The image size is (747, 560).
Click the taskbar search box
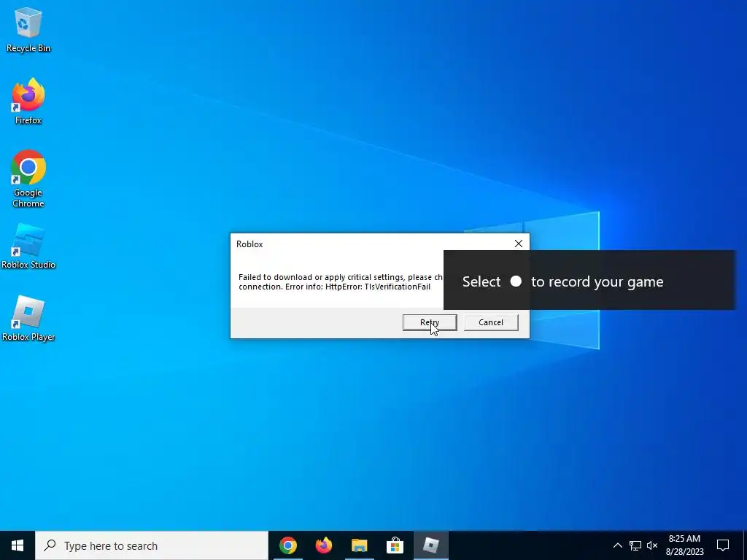[x=152, y=545]
